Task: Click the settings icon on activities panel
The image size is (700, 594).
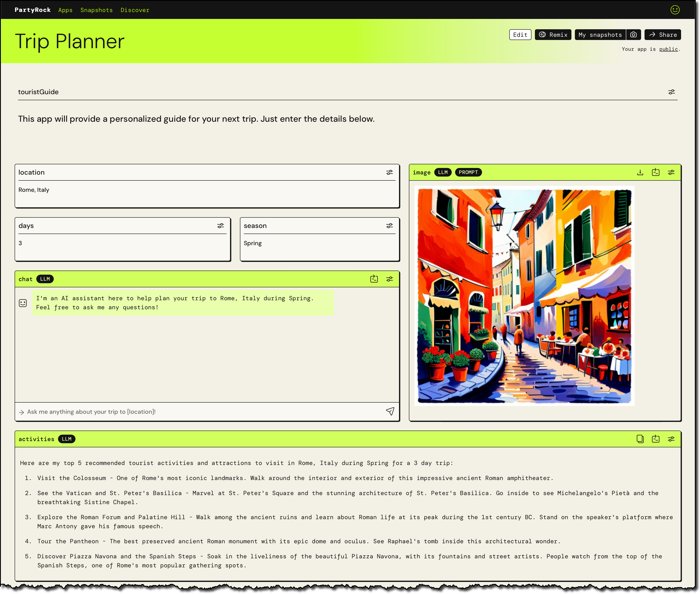Action: (x=671, y=439)
